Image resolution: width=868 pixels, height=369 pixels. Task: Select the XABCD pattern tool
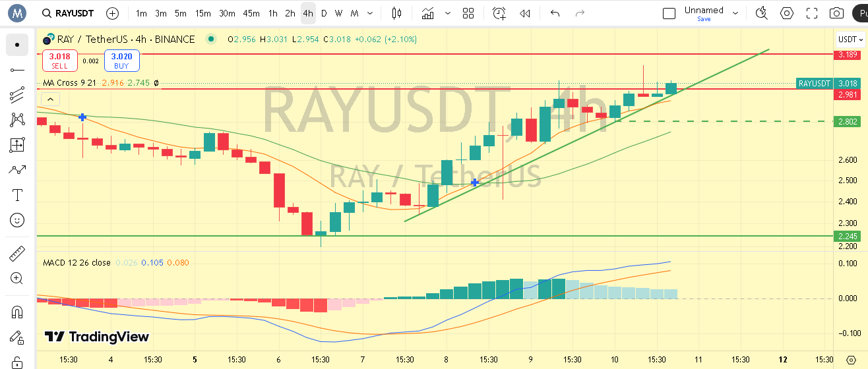[x=17, y=120]
